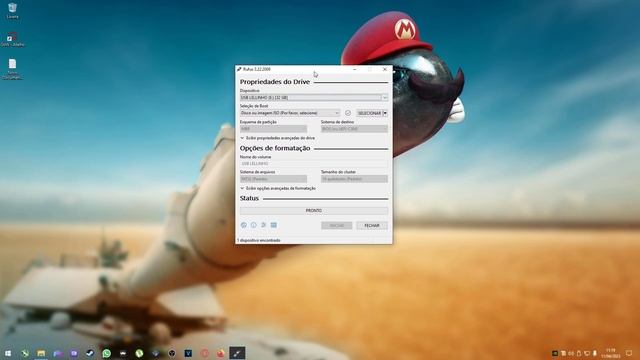Open the Sistema de destino dropdown

point(354,129)
